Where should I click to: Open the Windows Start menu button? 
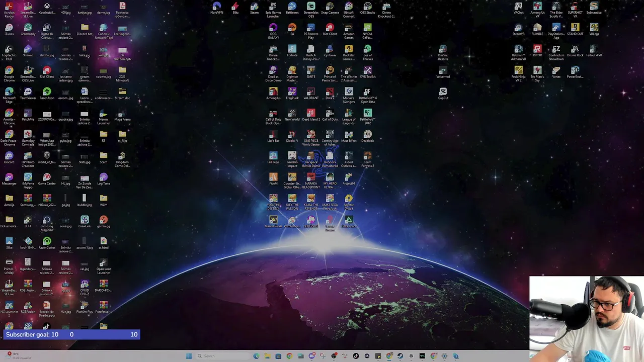click(189, 356)
